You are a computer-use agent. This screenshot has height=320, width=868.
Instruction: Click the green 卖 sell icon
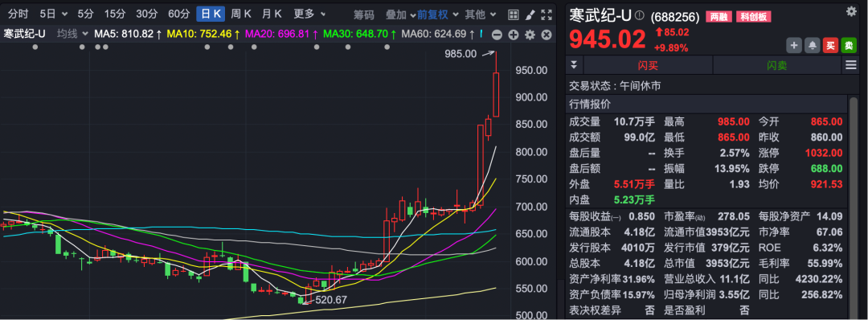coord(849,45)
